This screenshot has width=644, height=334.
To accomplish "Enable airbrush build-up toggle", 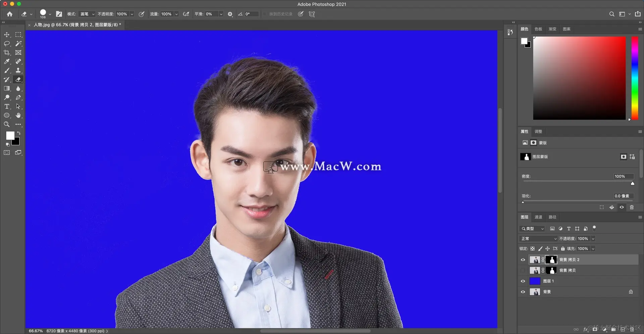I will pyautogui.click(x=186, y=14).
